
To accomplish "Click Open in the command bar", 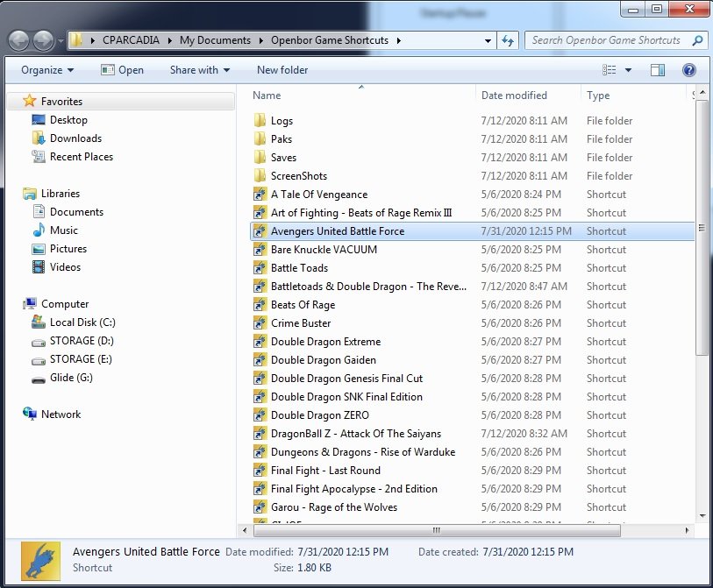I will click(x=122, y=70).
